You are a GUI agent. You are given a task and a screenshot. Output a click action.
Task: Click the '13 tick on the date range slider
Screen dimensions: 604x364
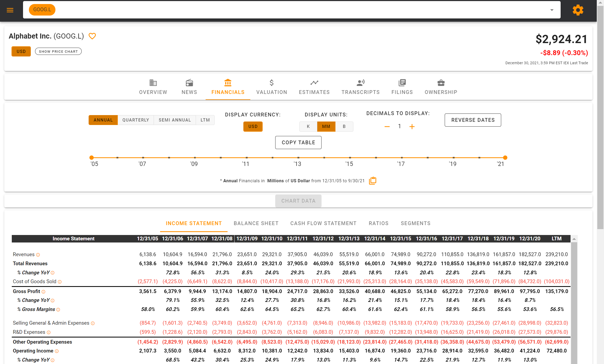coord(298,158)
